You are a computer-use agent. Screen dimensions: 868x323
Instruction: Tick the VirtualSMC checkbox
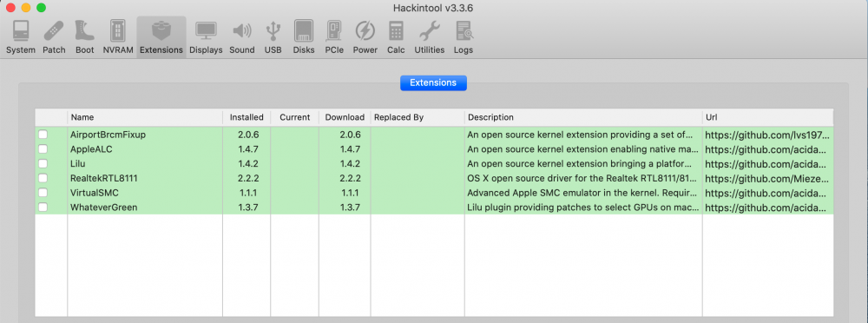click(43, 192)
